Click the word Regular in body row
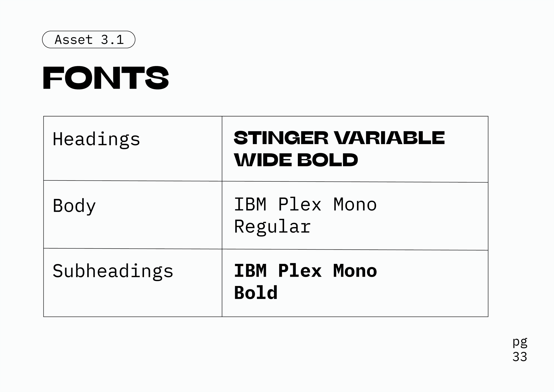This screenshot has width=554, height=392. 272,227
